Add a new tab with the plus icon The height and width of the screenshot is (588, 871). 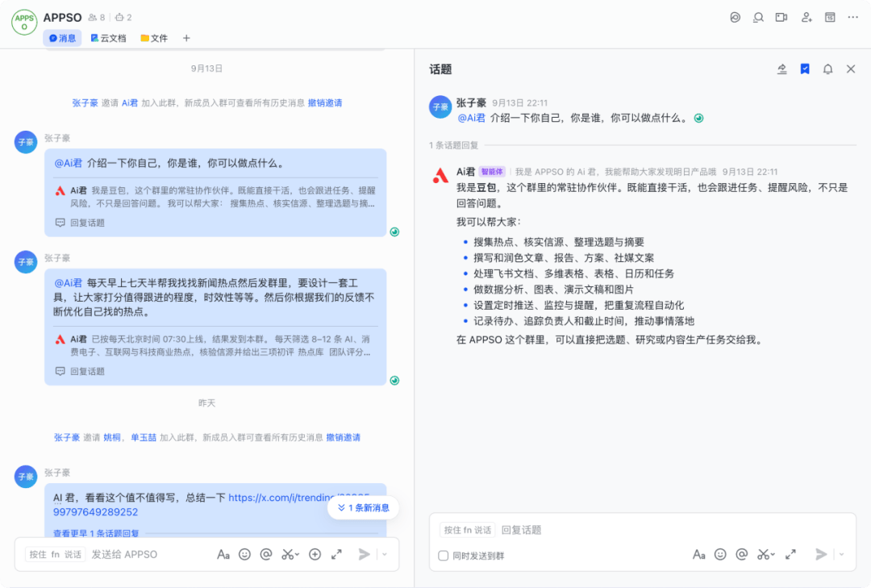click(x=186, y=38)
